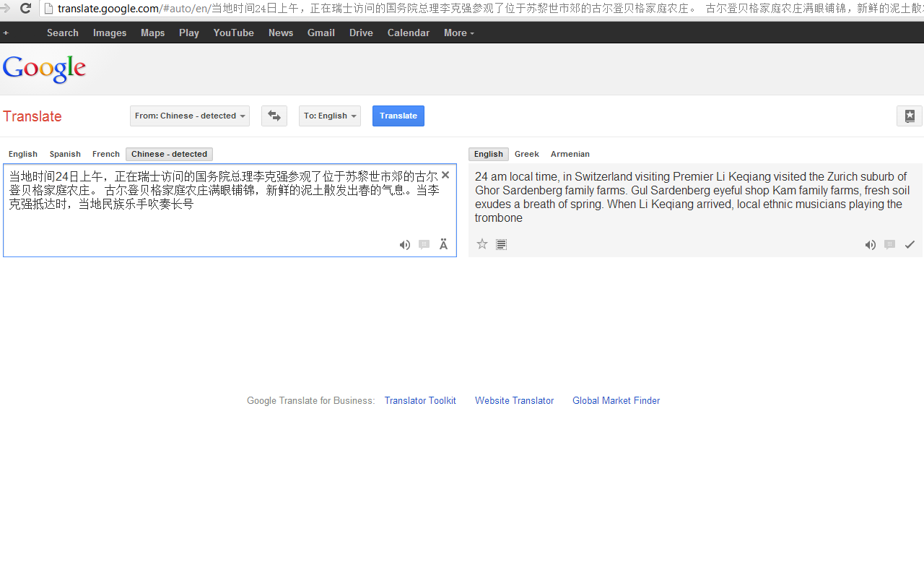Click the + profile link in top bar
Image resolution: width=924 pixels, height=578 pixels.
pyautogui.click(x=6, y=33)
